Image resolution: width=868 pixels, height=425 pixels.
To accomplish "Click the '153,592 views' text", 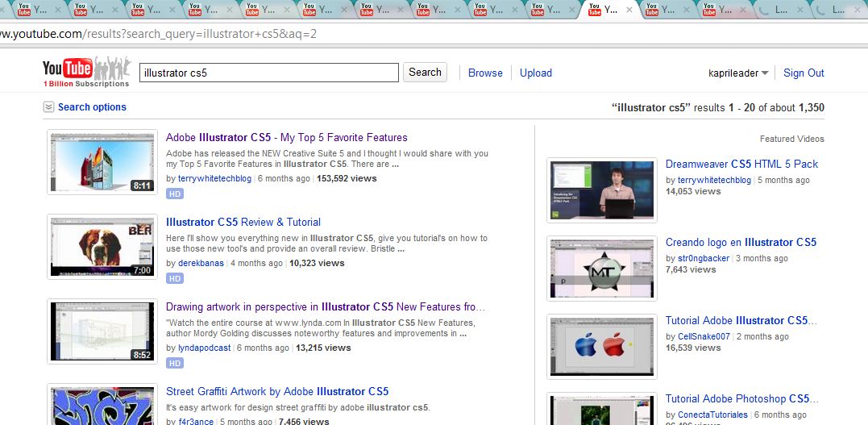I will coord(347,178).
